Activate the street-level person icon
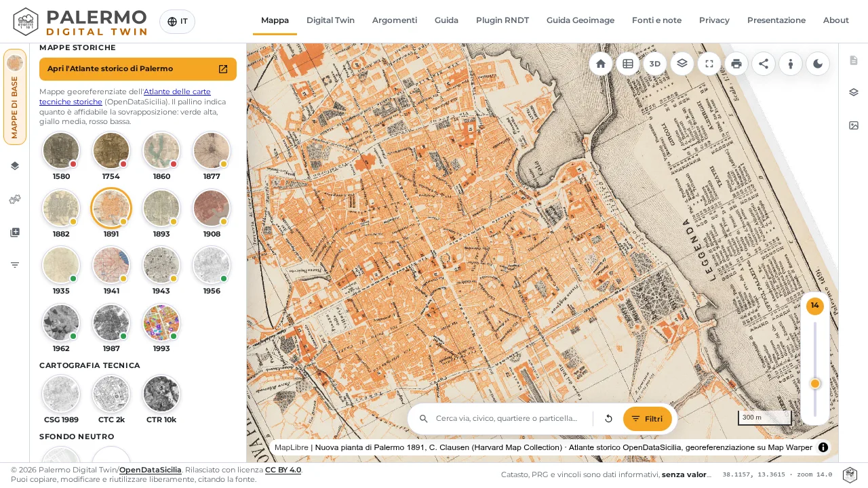Viewport: 868px width, 488px height. (x=791, y=64)
